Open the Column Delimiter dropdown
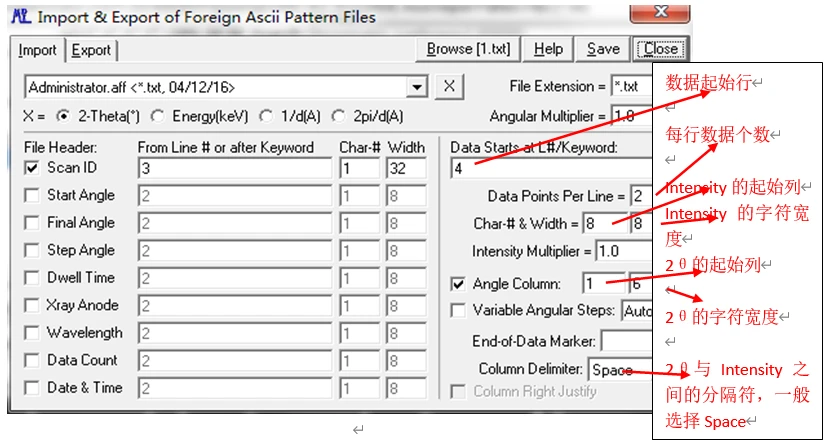824x443 pixels. point(622,370)
